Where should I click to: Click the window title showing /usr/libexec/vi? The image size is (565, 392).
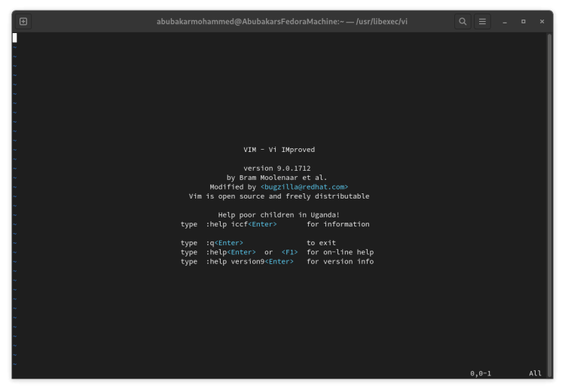click(282, 22)
